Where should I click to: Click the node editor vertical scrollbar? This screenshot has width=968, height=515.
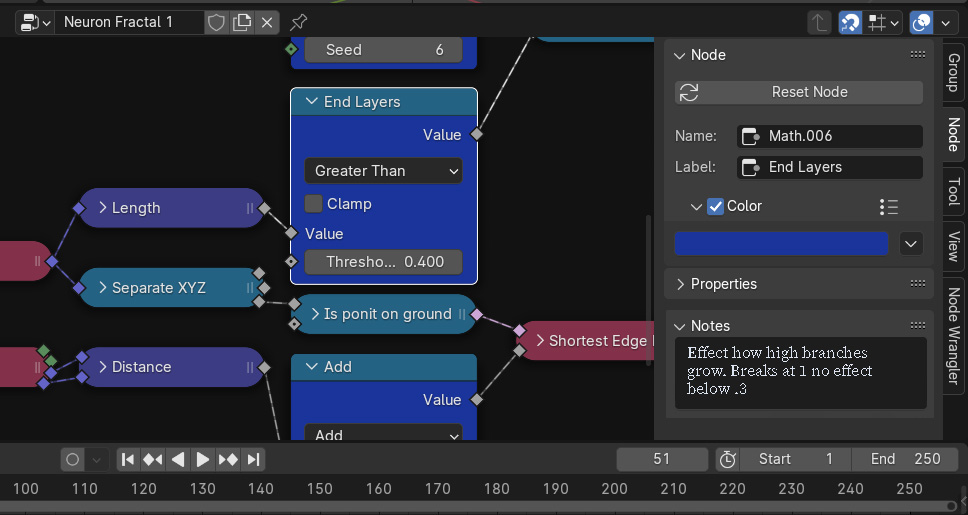(x=648, y=290)
